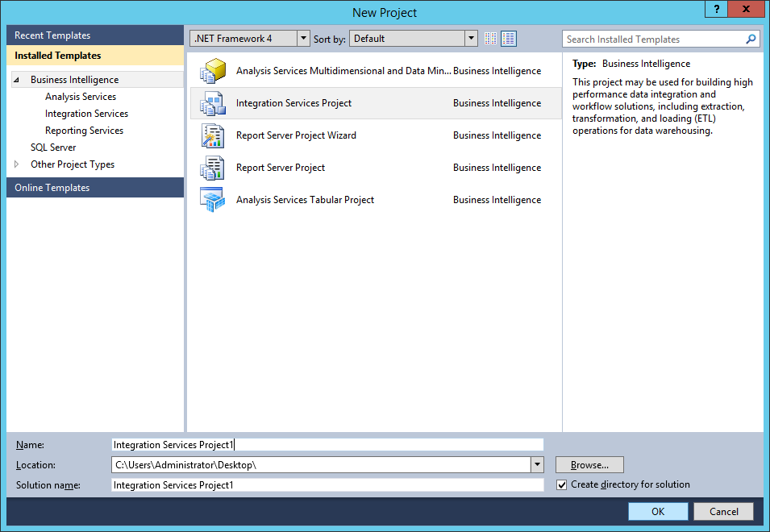Select the Report Server Project Wizard icon
Viewport: 770px width, 532px height.
[212, 135]
